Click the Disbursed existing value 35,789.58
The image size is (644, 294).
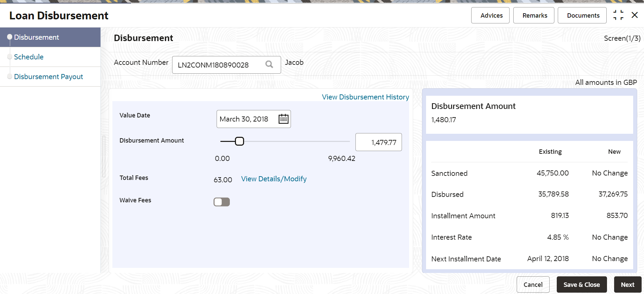(x=553, y=194)
